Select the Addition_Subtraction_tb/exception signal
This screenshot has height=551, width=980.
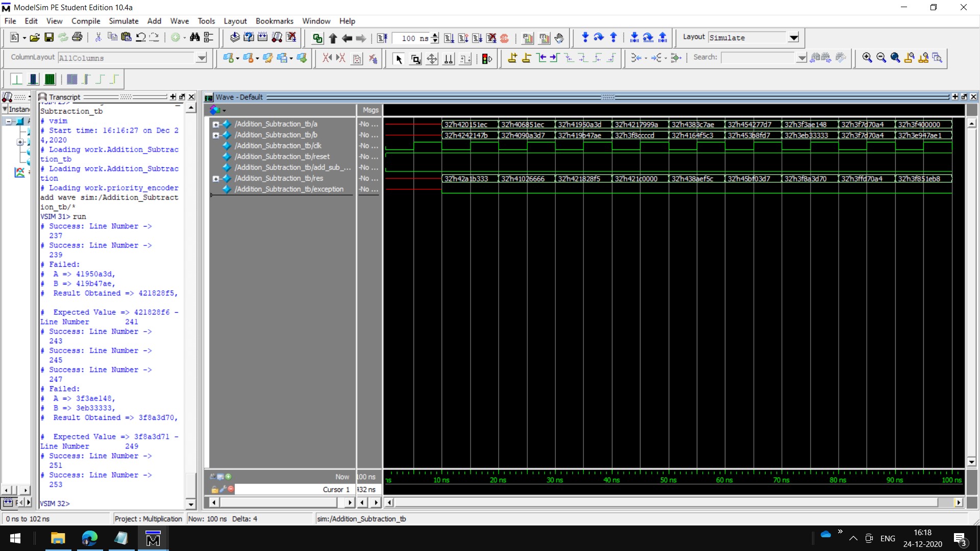tap(289, 189)
